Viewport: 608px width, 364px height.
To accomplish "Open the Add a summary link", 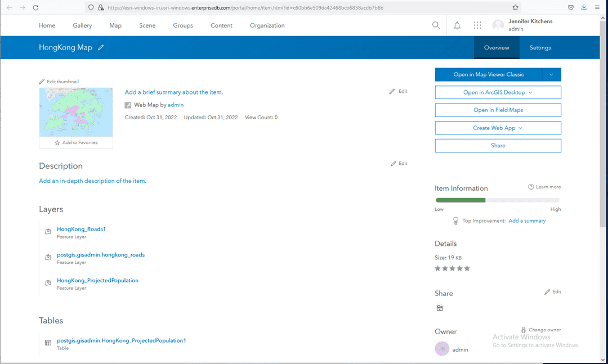I will click(x=527, y=221).
